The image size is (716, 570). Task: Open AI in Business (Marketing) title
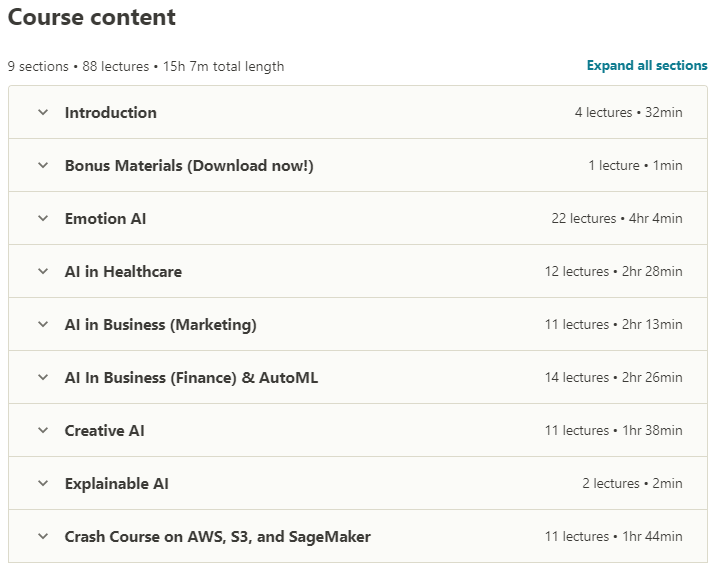tap(161, 325)
